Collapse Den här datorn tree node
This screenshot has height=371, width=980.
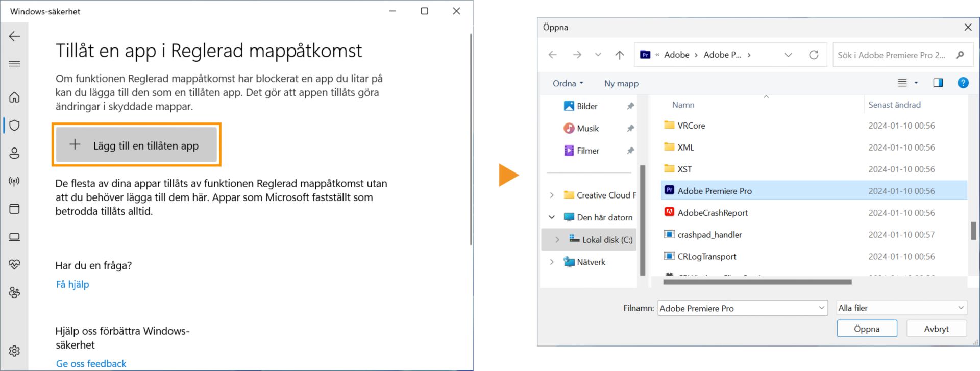552,217
